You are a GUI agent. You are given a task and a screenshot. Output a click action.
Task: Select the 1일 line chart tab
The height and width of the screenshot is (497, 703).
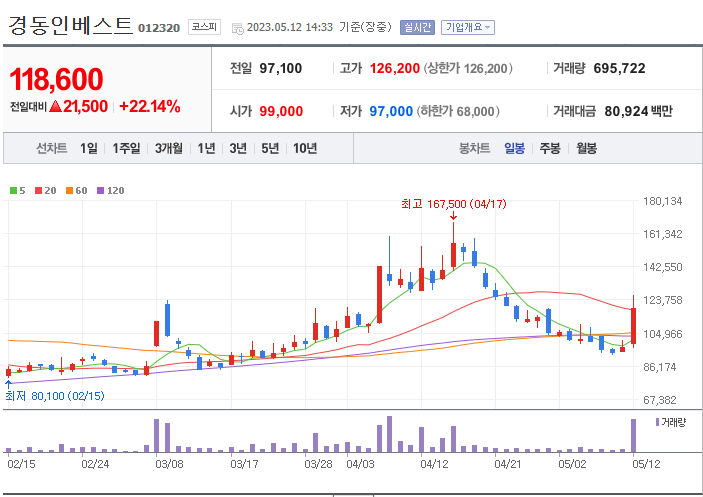coord(89,148)
